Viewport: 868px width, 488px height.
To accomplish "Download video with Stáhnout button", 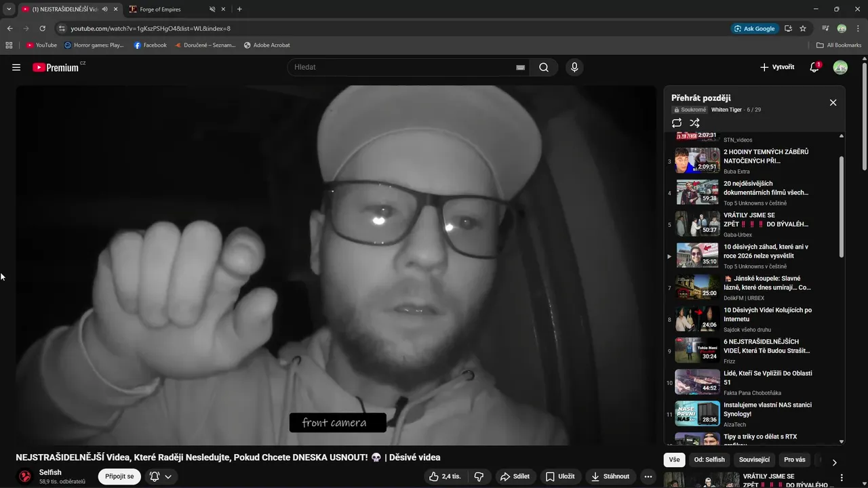I will pyautogui.click(x=610, y=476).
